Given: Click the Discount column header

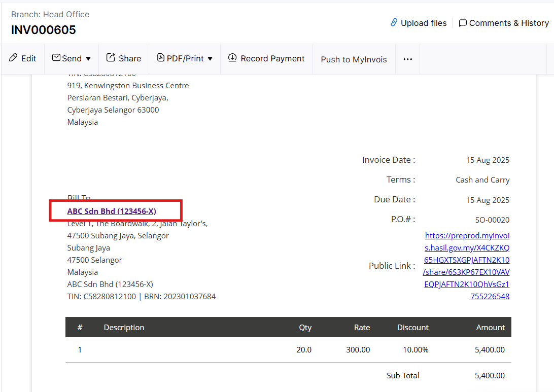Looking at the screenshot, I should click(x=412, y=328).
